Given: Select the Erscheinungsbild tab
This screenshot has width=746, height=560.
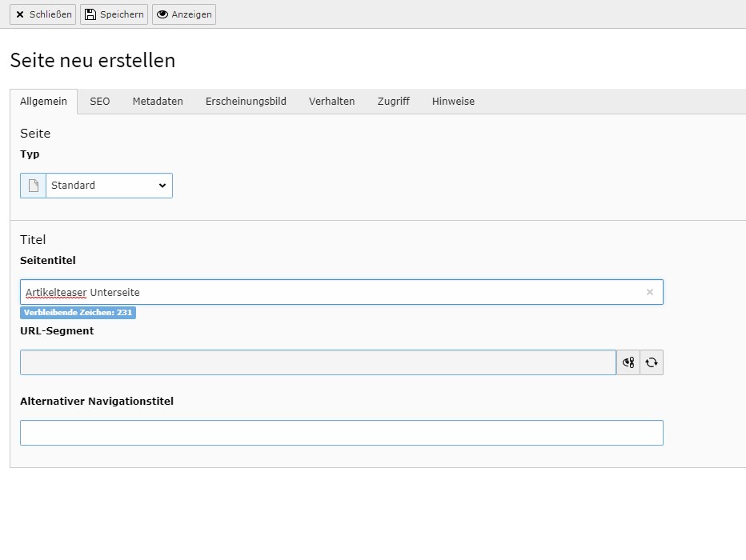Looking at the screenshot, I should pyautogui.click(x=246, y=102).
